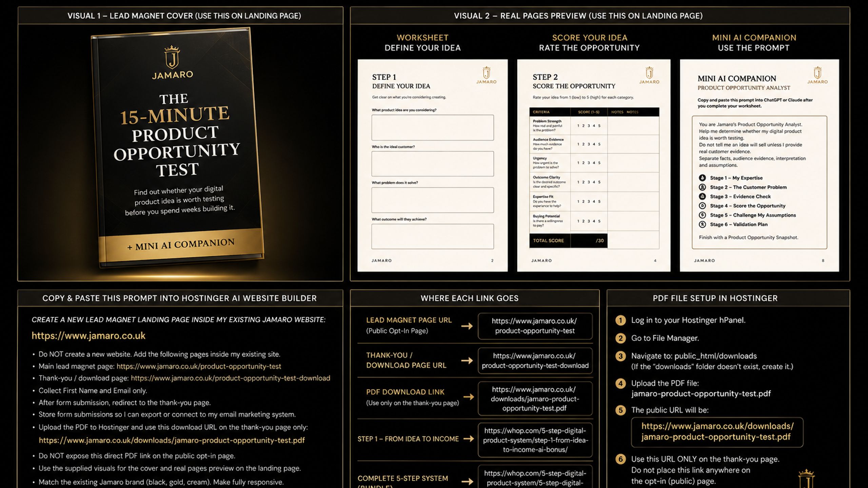Click the 'Expertise Fit' criteria label
Screen dimensions: 868x488
[543, 197]
